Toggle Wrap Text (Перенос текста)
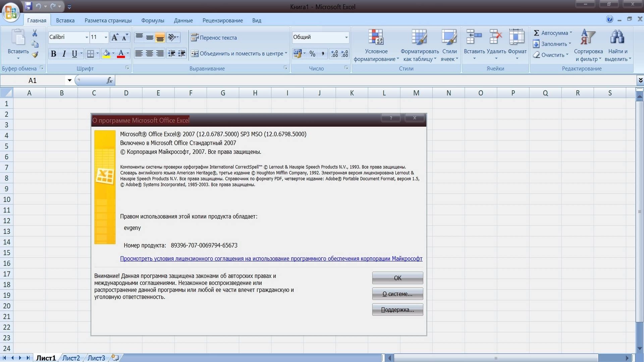644x362 pixels. [x=214, y=38]
